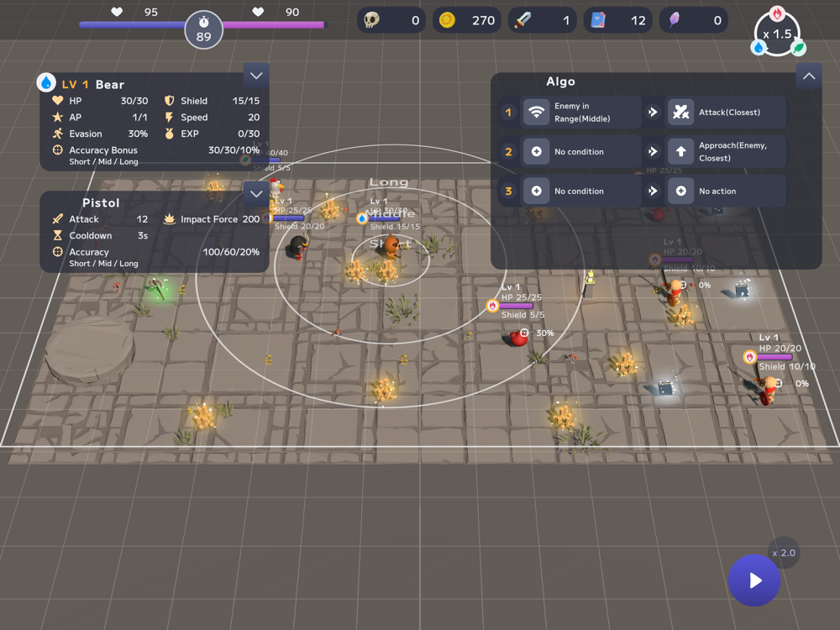Click the glowing green axe pickup
This screenshot has height=630, width=840.
coord(158,288)
